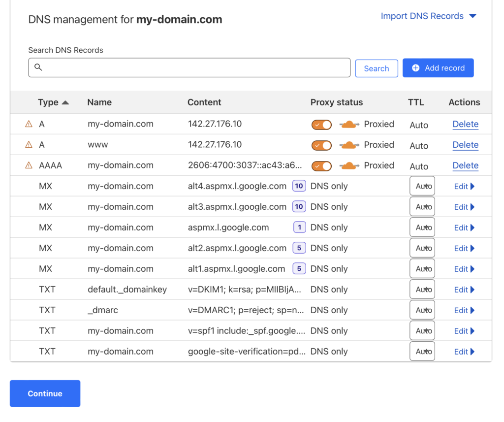This screenshot has width=504, height=422.
Task: Click the Content column header
Action: coord(204,102)
